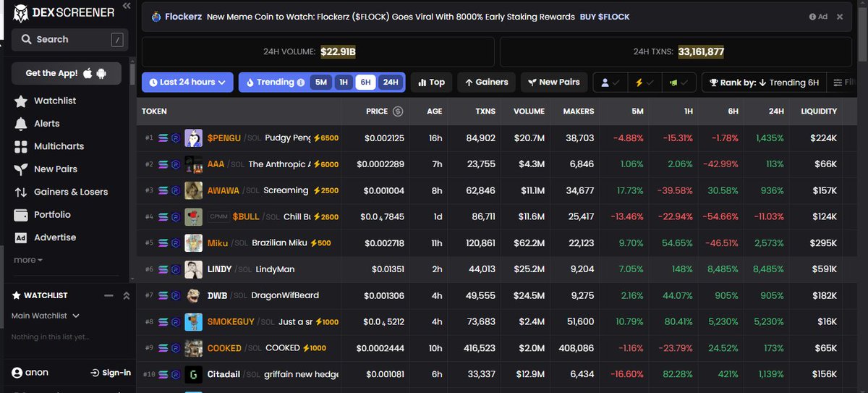This screenshot has width=868, height=393.
Task: Click 24H TXNS 33,161,877 value
Action: [701, 51]
